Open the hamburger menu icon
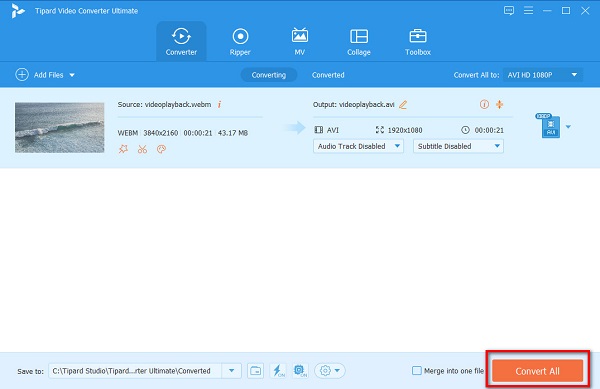The image size is (600, 389). click(528, 11)
